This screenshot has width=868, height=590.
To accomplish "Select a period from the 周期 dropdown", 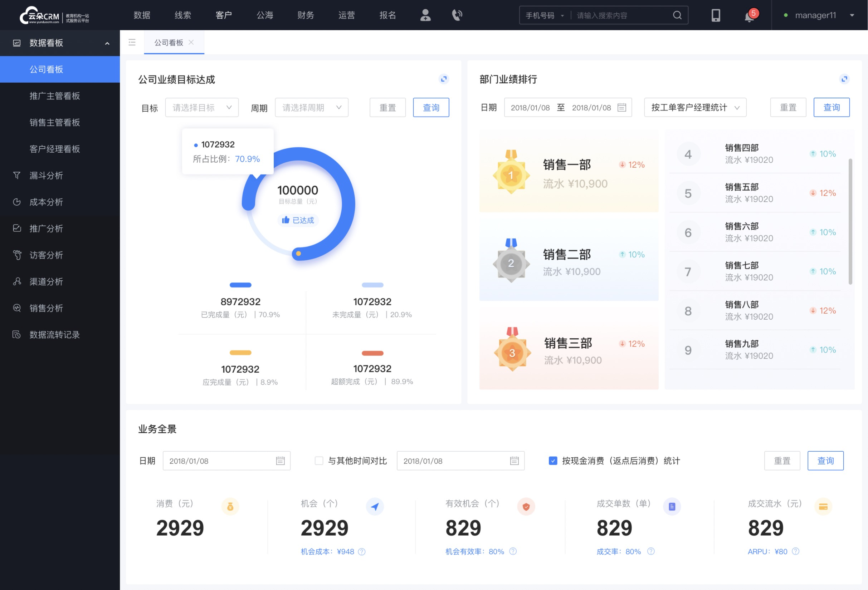I will pos(311,107).
